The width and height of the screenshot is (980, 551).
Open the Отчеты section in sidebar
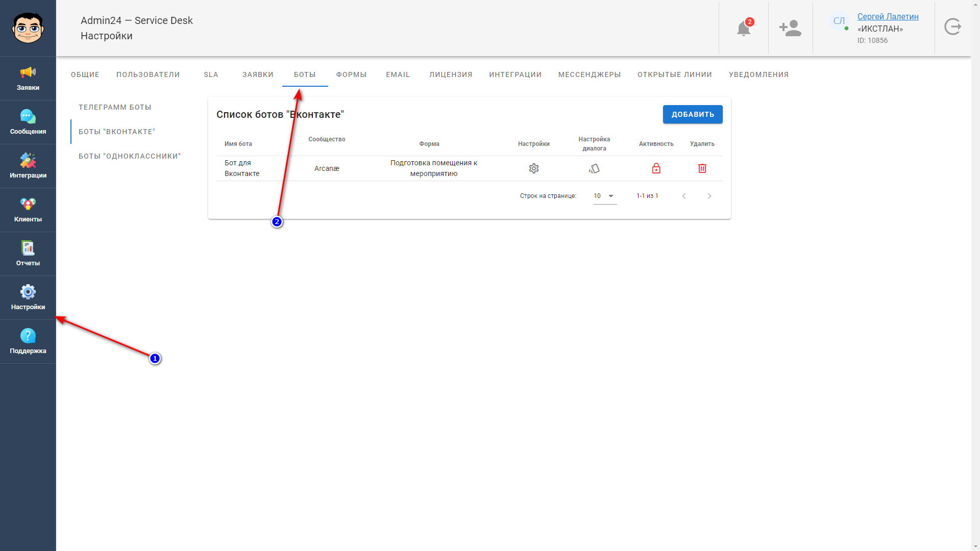tap(28, 254)
